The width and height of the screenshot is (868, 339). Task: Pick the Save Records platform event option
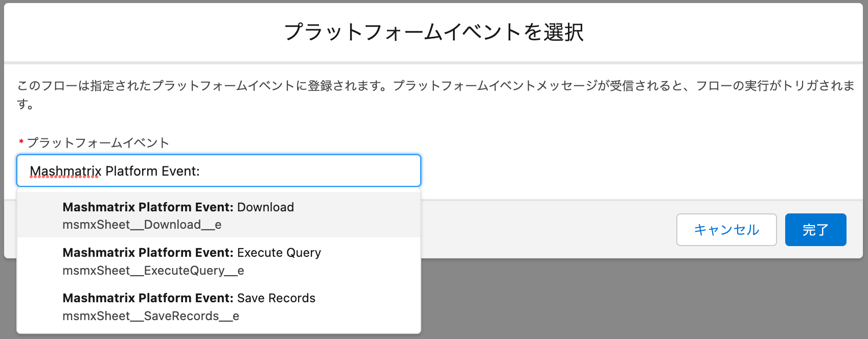219,306
